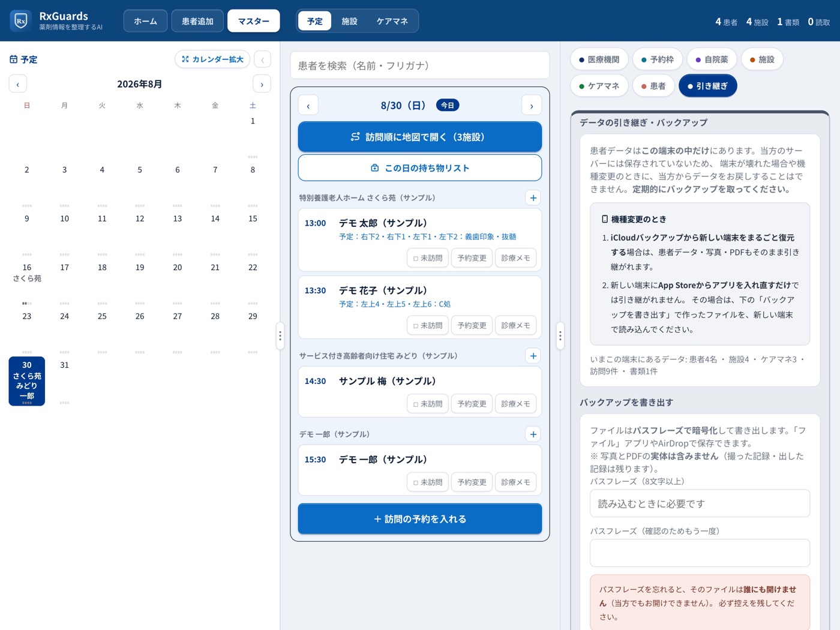Toggle 未訪問 checkbox for サンプル 梅
The height and width of the screenshot is (630, 840).
tap(428, 404)
